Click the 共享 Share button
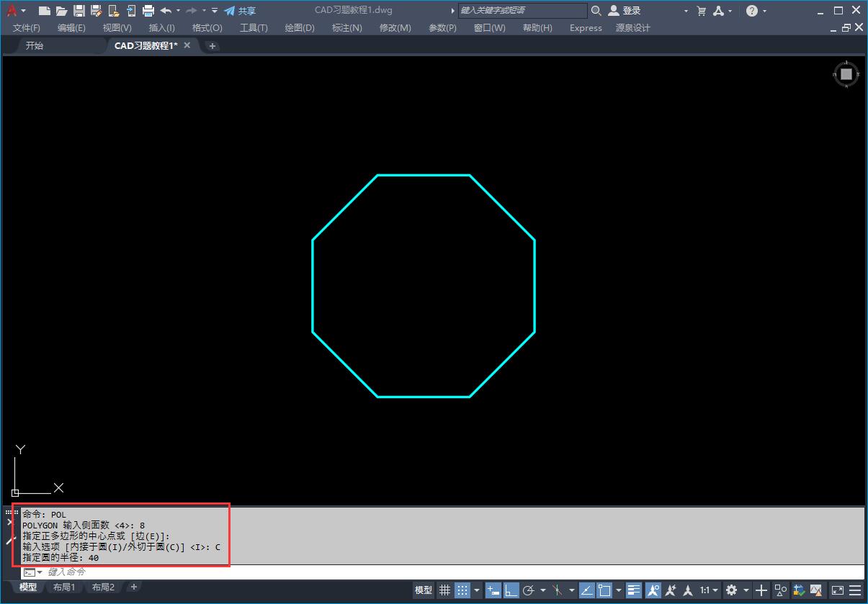The height and width of the screenshot is (604, 868). click(240, 11)
